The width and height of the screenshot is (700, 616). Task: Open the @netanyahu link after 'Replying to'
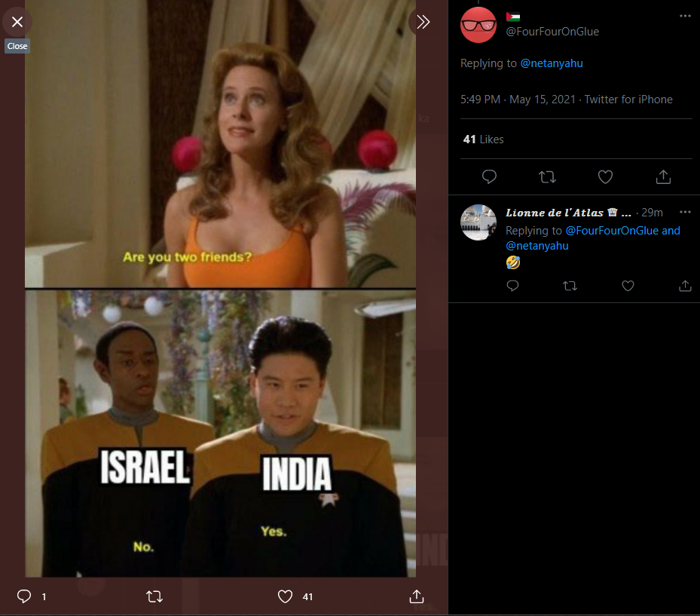552,63
